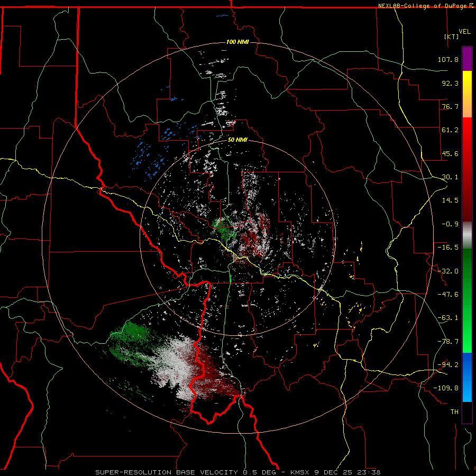Image resolution: width=476 pixels, height=476 pixels.
Task: Select the -109.8 legend value
Action: 446,388
